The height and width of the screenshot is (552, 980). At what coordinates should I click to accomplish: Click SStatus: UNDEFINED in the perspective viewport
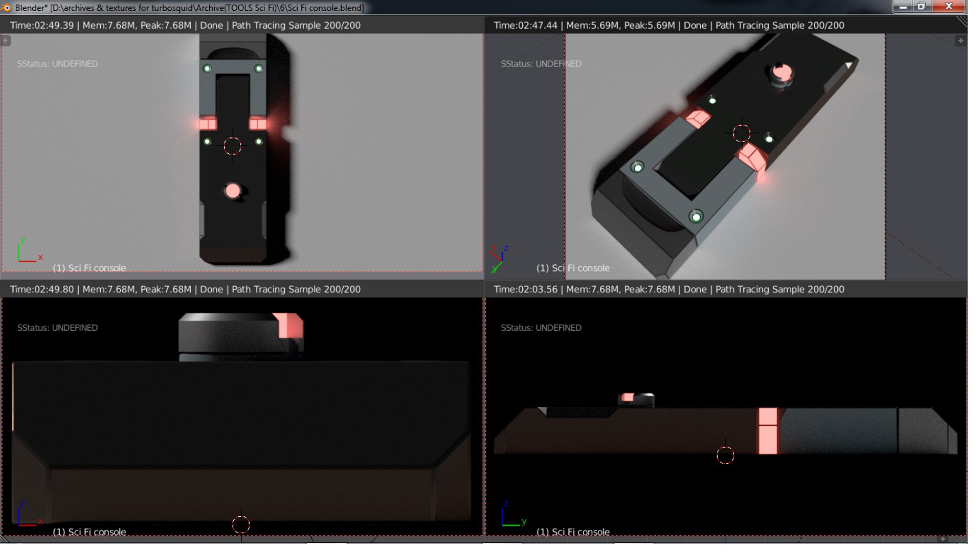[x=541, y=64]
